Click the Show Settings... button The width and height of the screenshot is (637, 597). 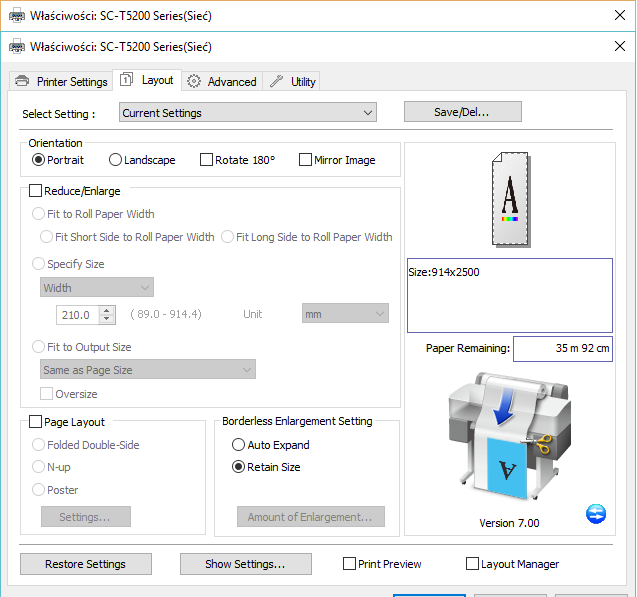[x=245, y=564]
